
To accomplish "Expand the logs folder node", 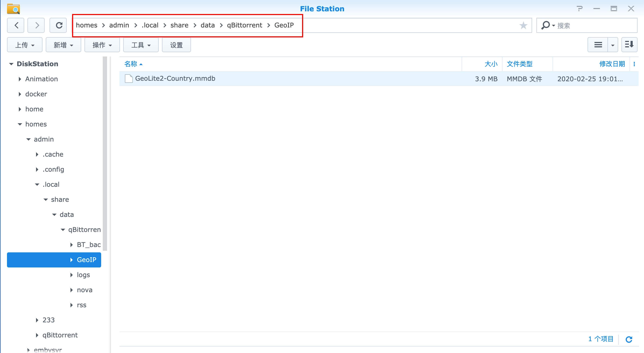I will (x=71, y=275).
